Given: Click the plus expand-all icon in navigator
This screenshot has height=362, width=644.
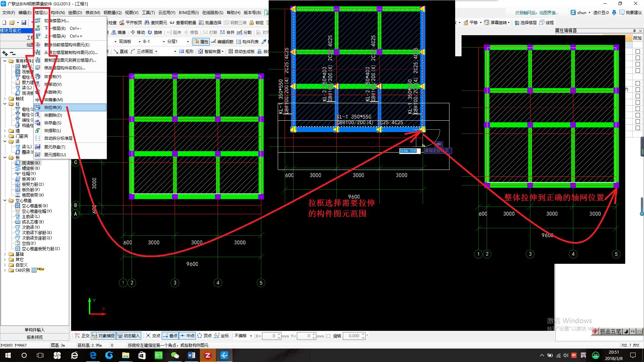Looking at the screenshot, I should click(x=5, y=53).
